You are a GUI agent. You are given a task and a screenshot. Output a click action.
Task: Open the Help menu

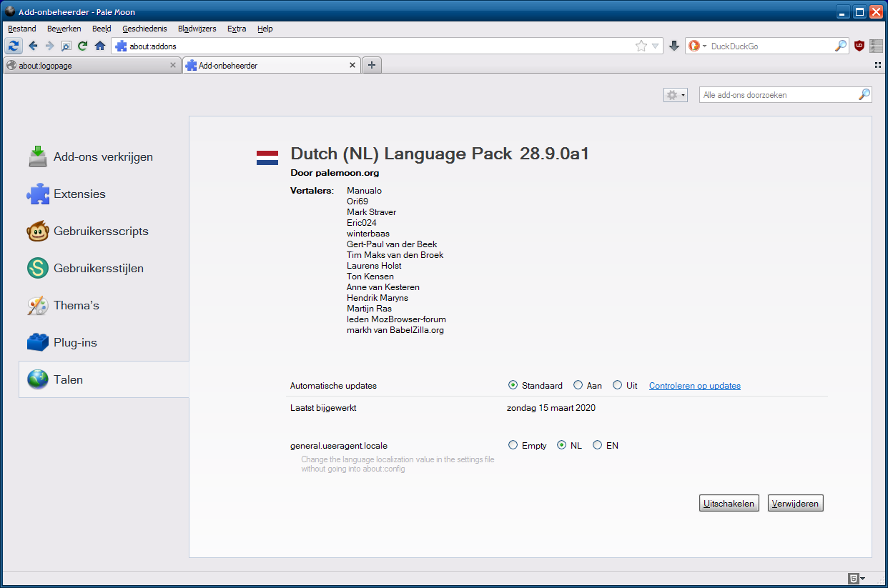tap(265, 29)
